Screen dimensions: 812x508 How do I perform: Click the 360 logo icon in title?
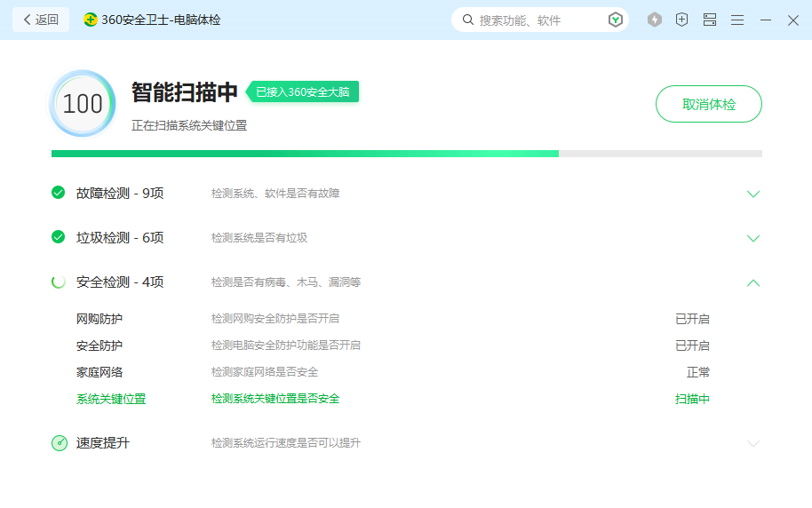90,20
